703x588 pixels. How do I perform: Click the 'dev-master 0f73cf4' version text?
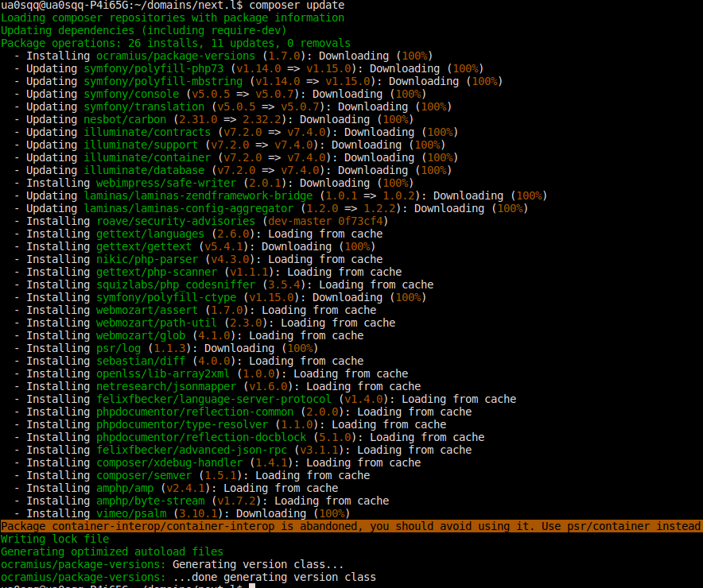tap(326, 221)
